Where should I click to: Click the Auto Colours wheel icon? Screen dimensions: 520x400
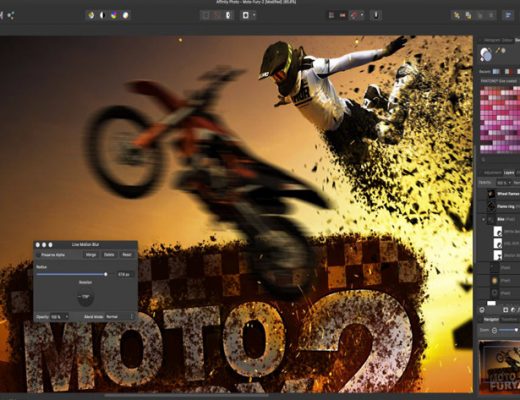(114, 15)
